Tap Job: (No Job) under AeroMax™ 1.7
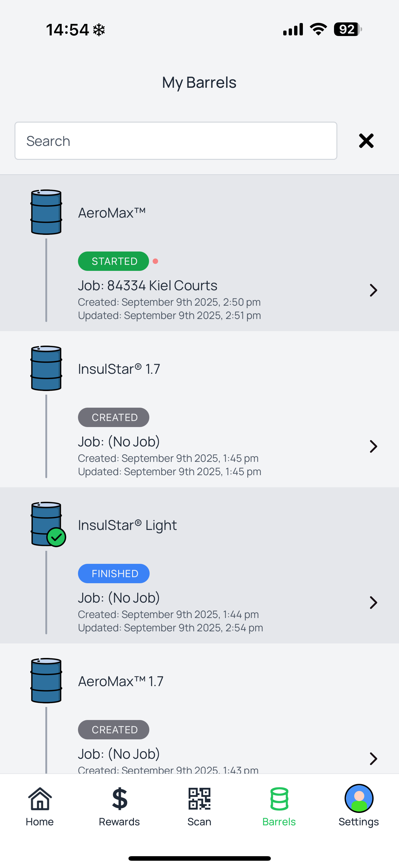Image resolution: width=399 pixels, height=868 pixels. [x=119, y=754]
